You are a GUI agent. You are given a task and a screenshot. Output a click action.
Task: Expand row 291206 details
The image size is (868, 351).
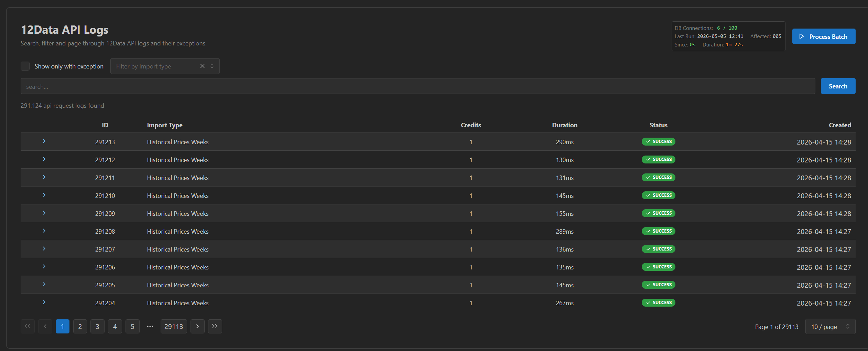pos(44,267)
